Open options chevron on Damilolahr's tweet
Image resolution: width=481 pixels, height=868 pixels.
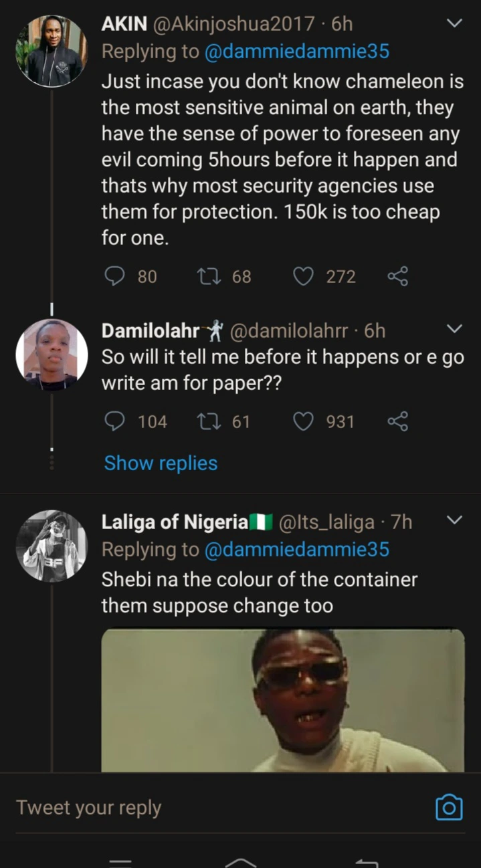coord(454,329)
